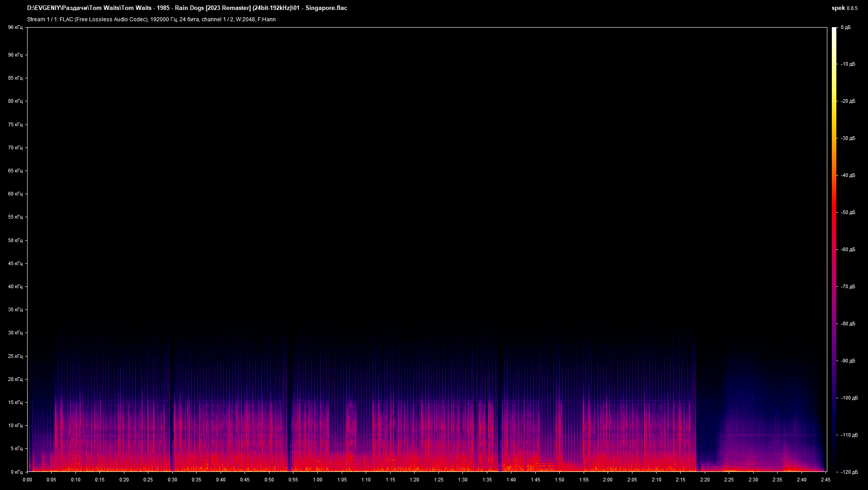The image size is (868, 490).
Task: Click the '-50 дБ' level label on the scale
Action: [848, 213]
